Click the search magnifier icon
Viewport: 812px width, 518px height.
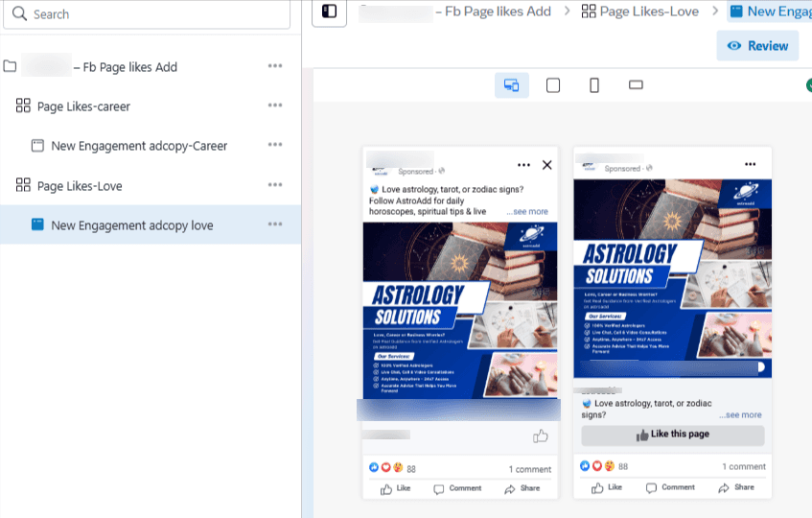pyautogui.click(x=19, y=13)
